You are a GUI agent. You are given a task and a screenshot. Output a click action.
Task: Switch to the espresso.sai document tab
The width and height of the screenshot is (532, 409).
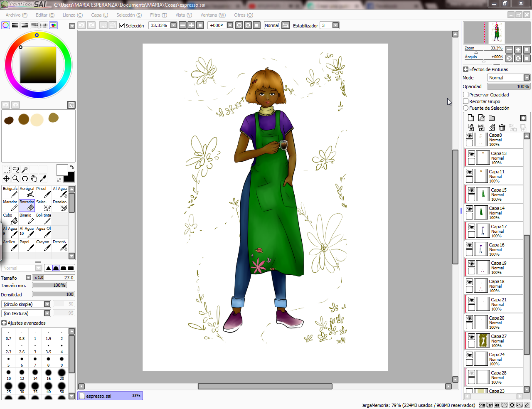(110, 396)
